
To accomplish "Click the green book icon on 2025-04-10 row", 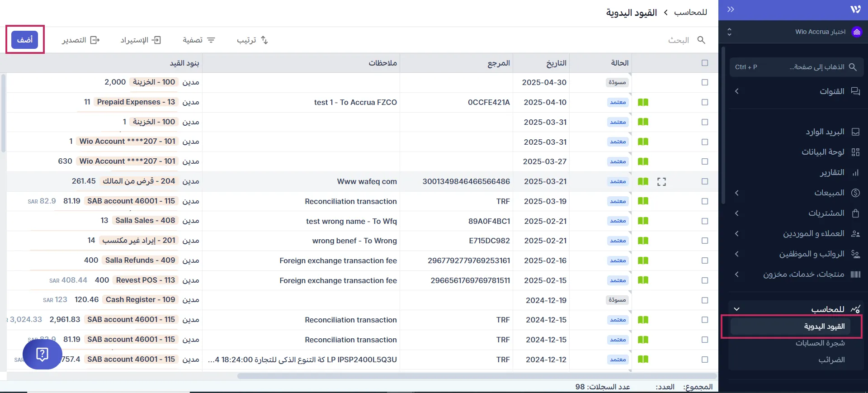I will point(643,102).
